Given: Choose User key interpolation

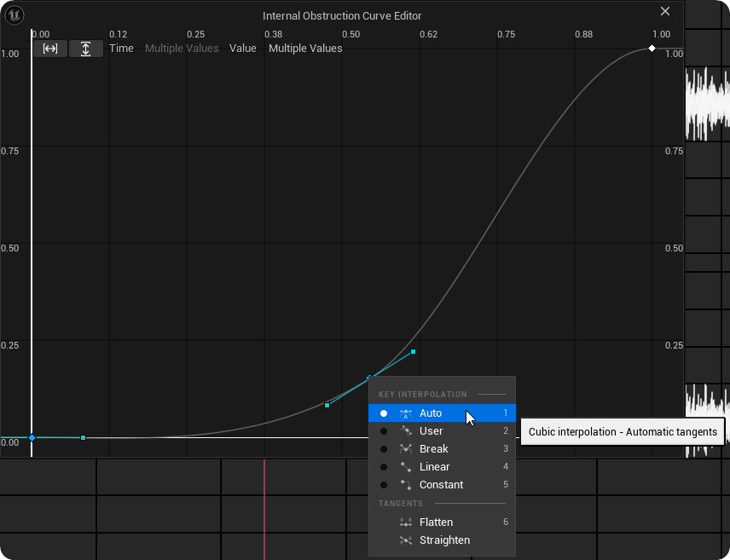Looking at the screenshot, I should (x=442, y=431).
